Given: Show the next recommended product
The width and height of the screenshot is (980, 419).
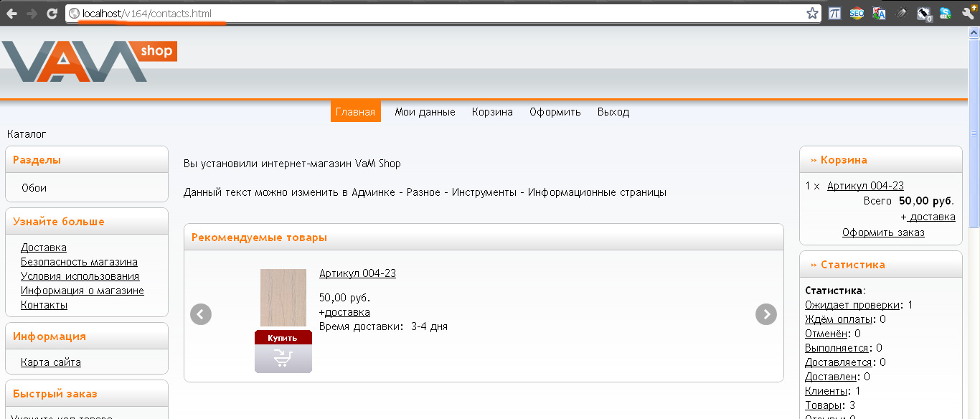Looking at the screenshot, I should point(766,314).
